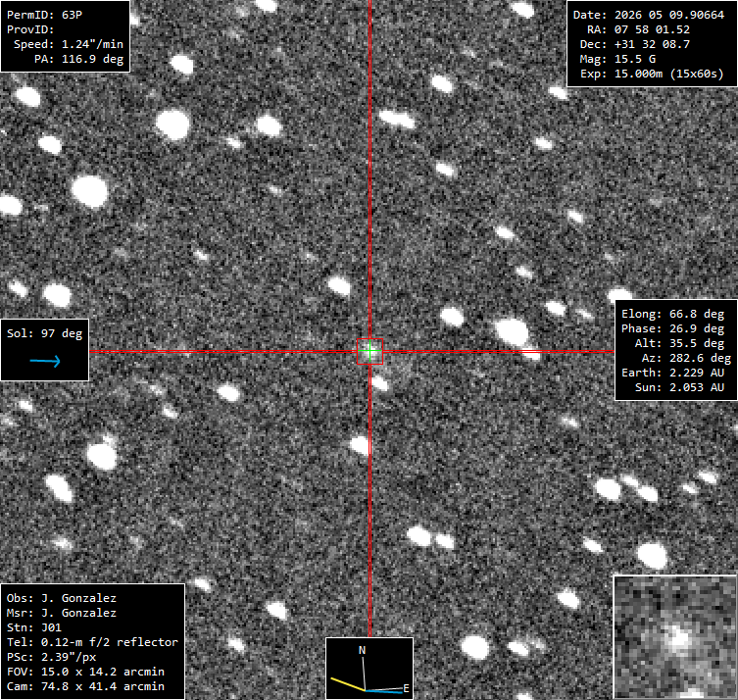
Task: Click the 'Dec: +31 32 08.7' line
Action: (635, 44)
